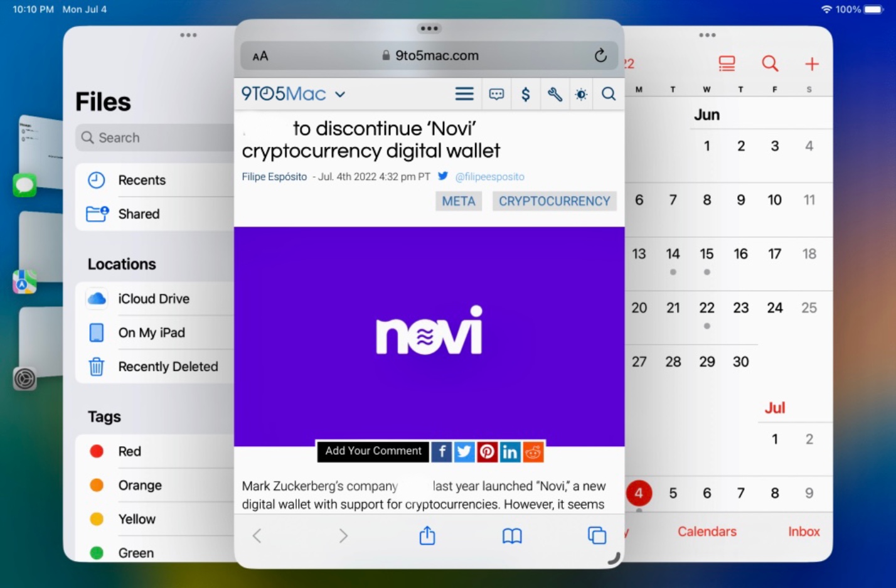Click the dollar sign icon in site toolbar
This screenshot has width=896, height=588.
click(x=526, y=94)
